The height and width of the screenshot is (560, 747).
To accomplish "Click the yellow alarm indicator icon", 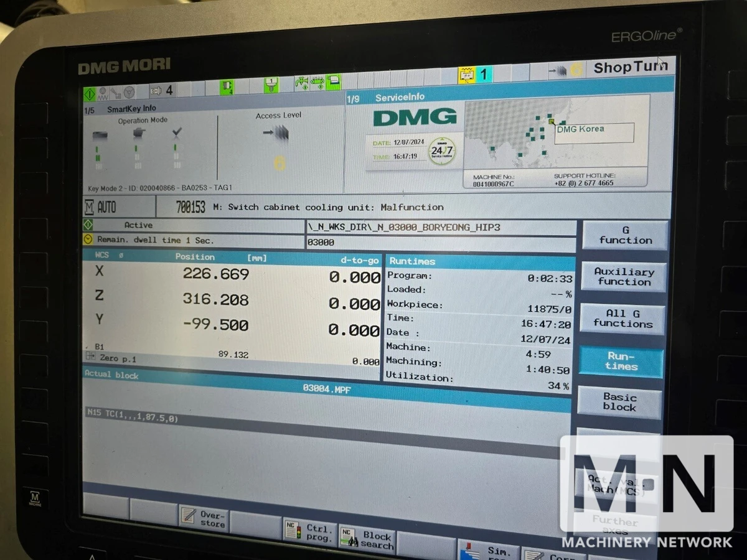I will click(x=466, y=75).
